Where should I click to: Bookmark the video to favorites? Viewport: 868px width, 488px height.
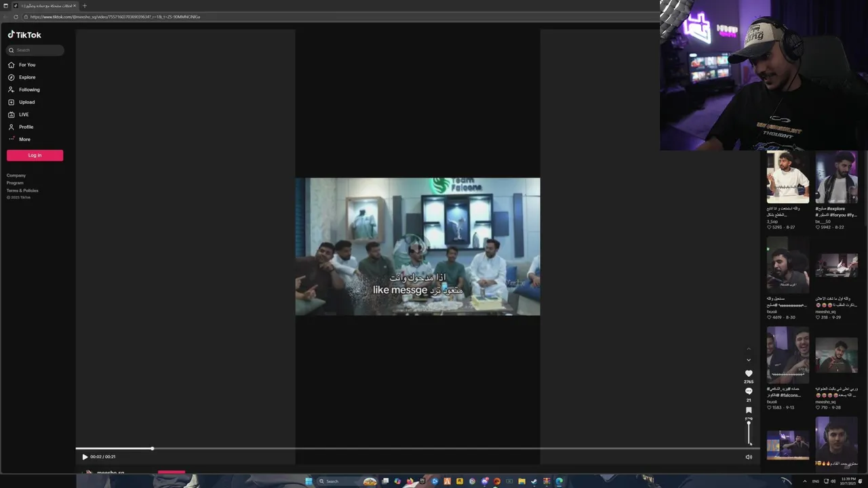pyautogui.click(x=749, y=410)
